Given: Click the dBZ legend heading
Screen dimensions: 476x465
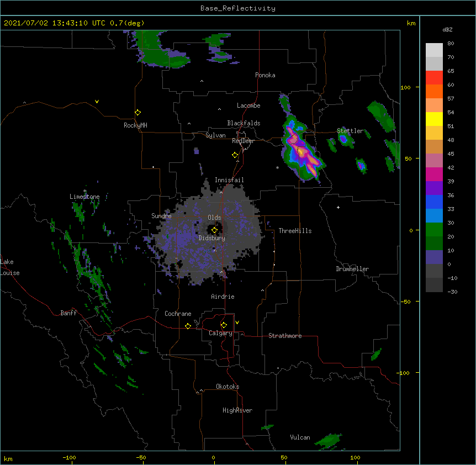Looking at the screenshot, I should (447, 29).
